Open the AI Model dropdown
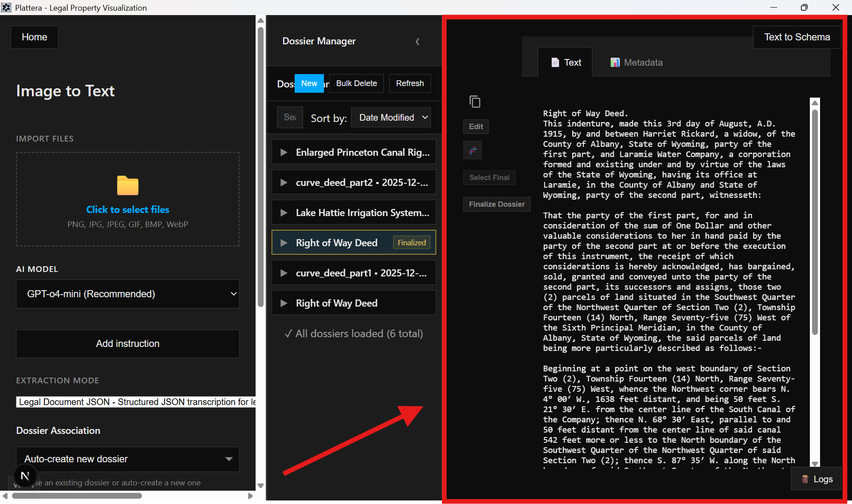 127,294
